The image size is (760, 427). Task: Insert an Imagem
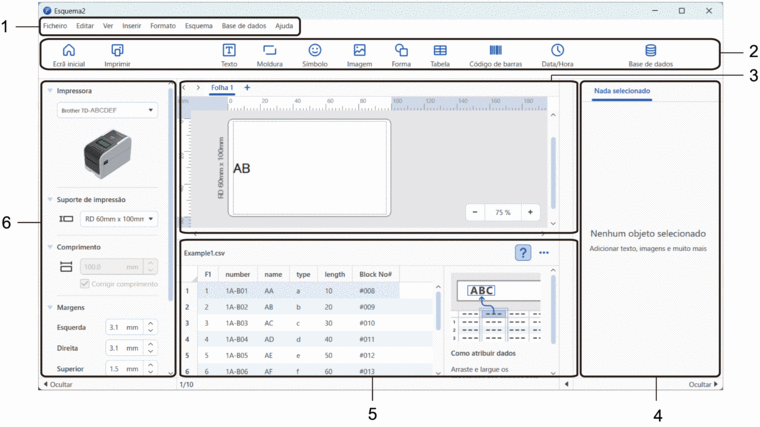pyautogui.click(x=360, y=50)
